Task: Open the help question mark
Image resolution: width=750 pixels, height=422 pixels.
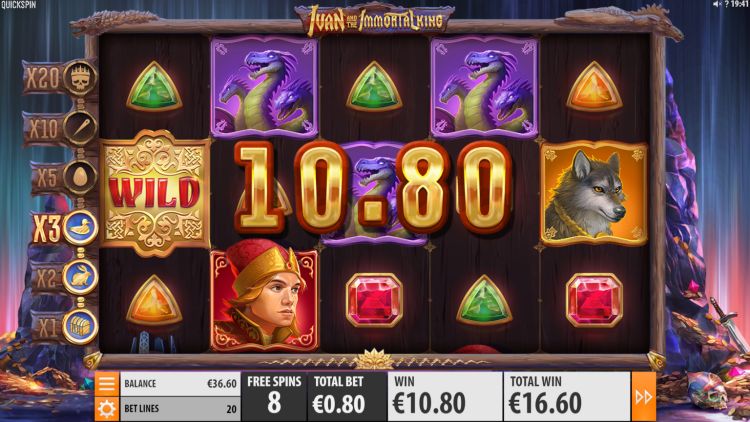Action: (x=726, y=4)
